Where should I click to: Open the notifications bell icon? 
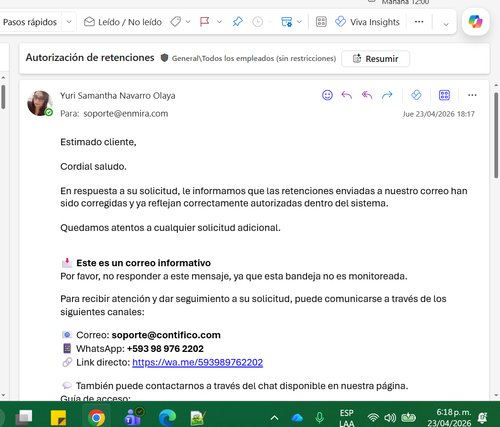pos(482,418)
